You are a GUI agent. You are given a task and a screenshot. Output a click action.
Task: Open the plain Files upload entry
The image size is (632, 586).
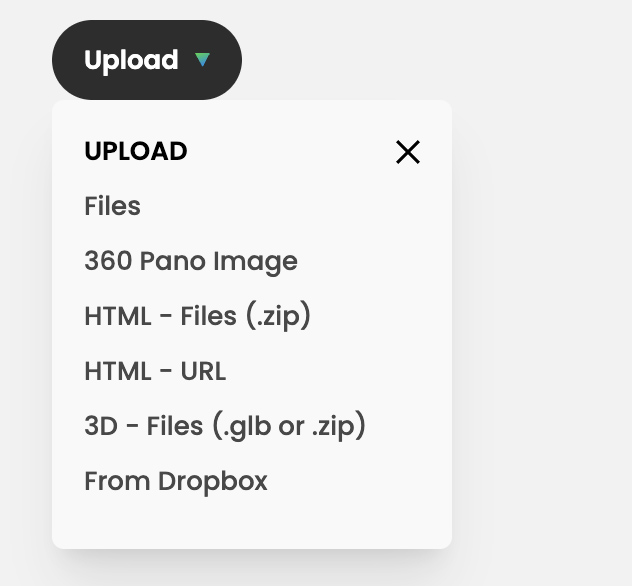113,206
